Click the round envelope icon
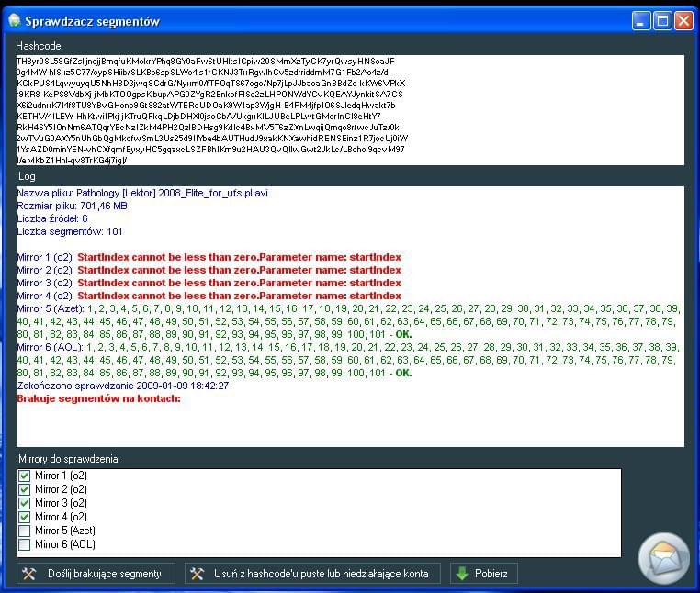The image size is (700, 593). tap(663, 558)
